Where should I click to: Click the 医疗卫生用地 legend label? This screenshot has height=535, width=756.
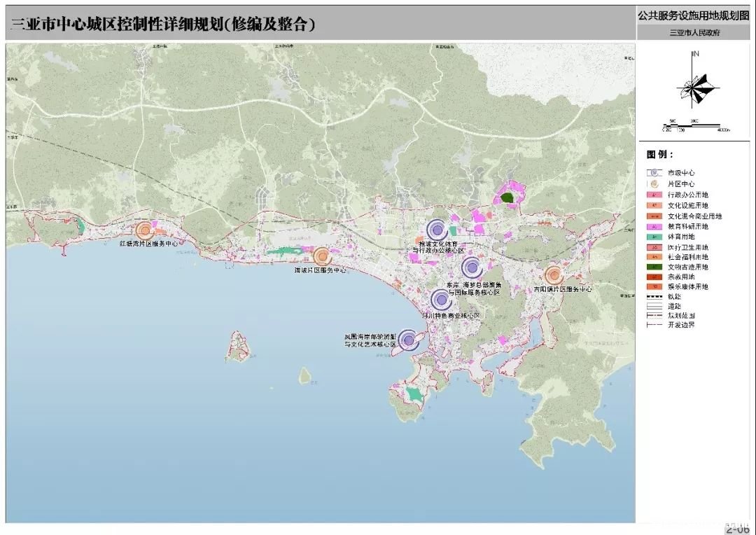[688, 247]
